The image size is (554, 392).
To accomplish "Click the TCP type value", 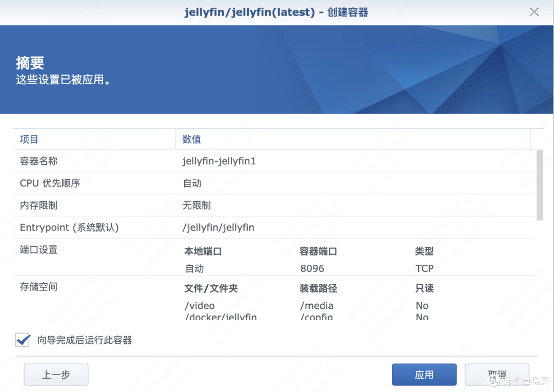I will pos(425,269).
